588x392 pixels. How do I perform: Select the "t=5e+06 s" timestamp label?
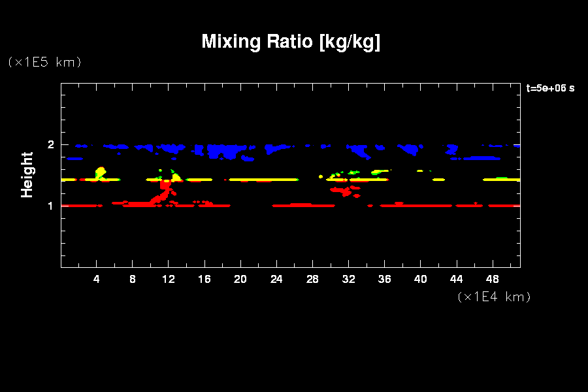coord(550,88)
